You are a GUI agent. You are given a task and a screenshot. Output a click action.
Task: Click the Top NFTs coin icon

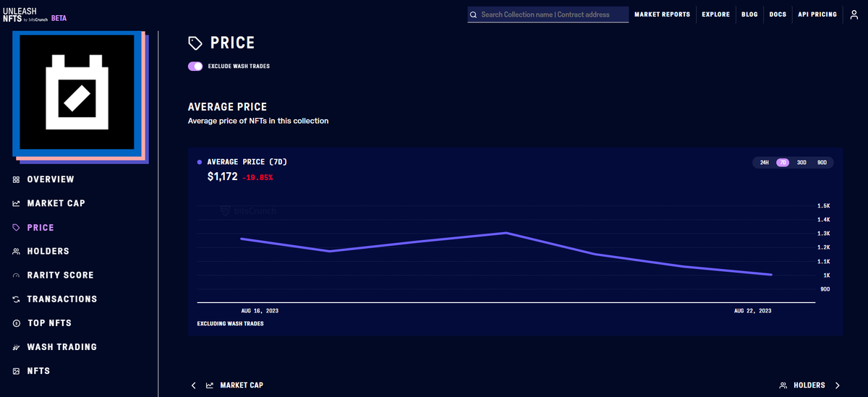pyautogui.click(x=16, y=323)
